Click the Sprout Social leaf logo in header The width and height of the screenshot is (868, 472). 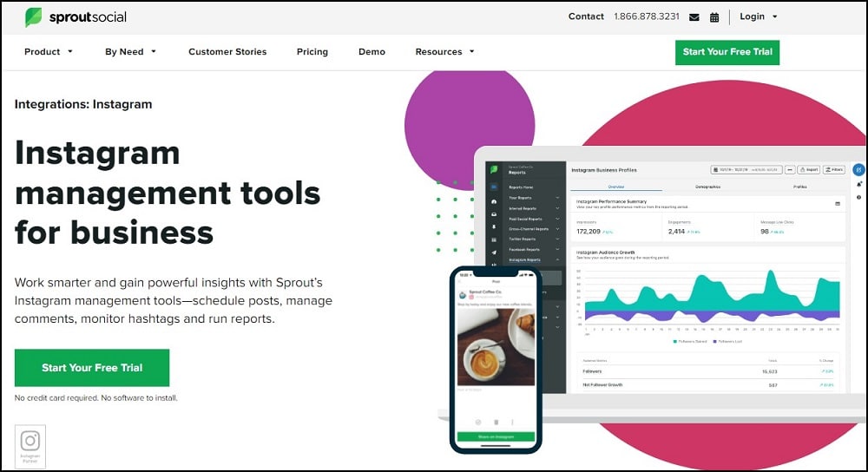point(33,17)
